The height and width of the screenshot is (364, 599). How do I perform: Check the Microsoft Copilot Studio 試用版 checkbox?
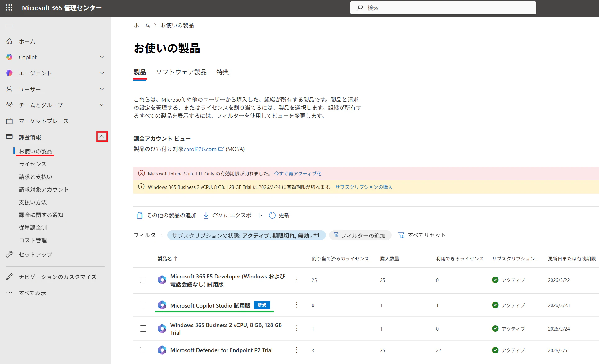(143, 305)
